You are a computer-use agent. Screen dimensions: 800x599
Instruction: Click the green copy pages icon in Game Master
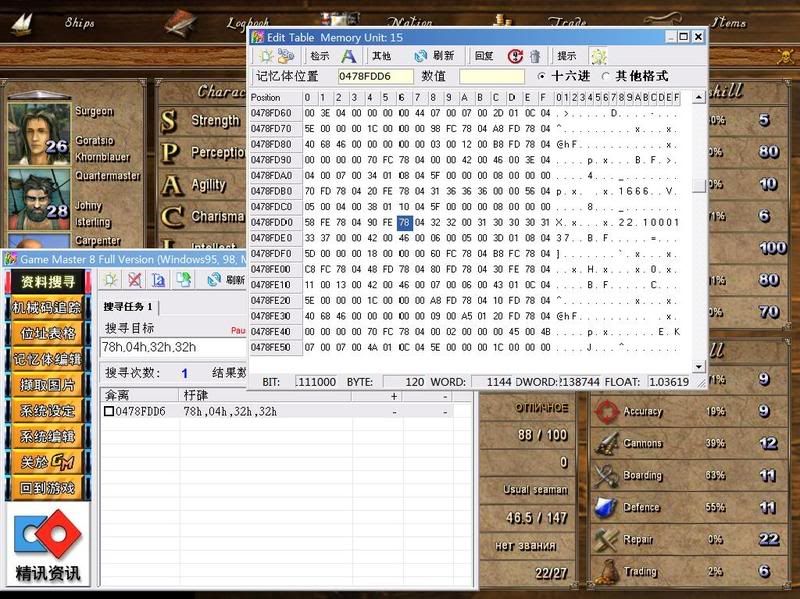point(184,280)
